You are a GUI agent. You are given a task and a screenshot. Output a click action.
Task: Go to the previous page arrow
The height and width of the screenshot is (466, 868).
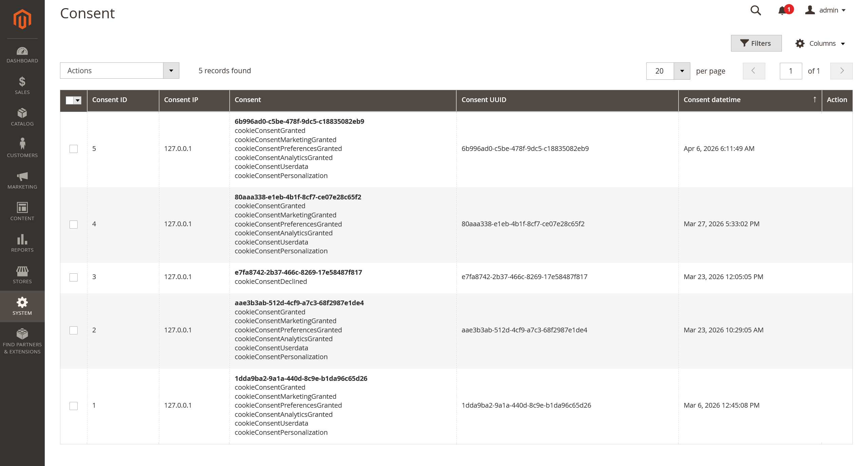(754, 71)
